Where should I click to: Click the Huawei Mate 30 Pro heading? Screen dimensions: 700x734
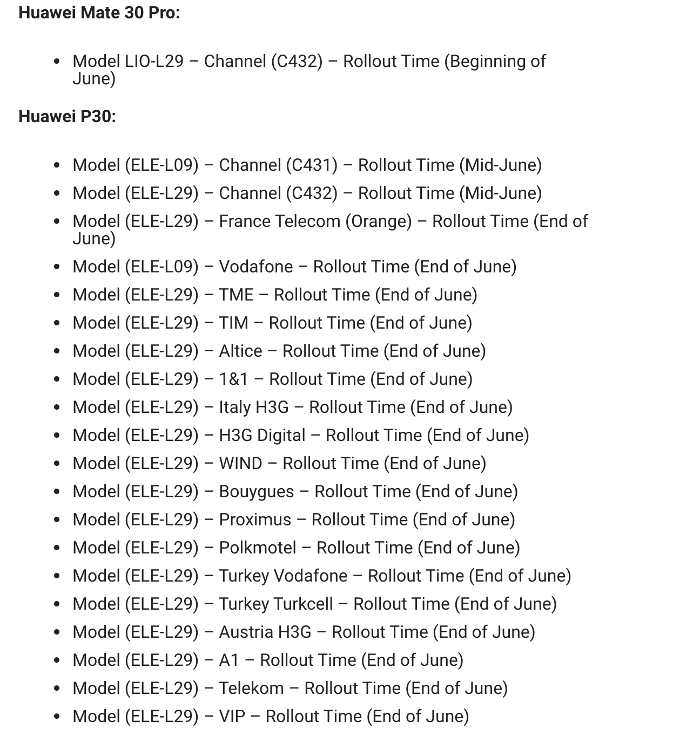[x=99, y=13]
